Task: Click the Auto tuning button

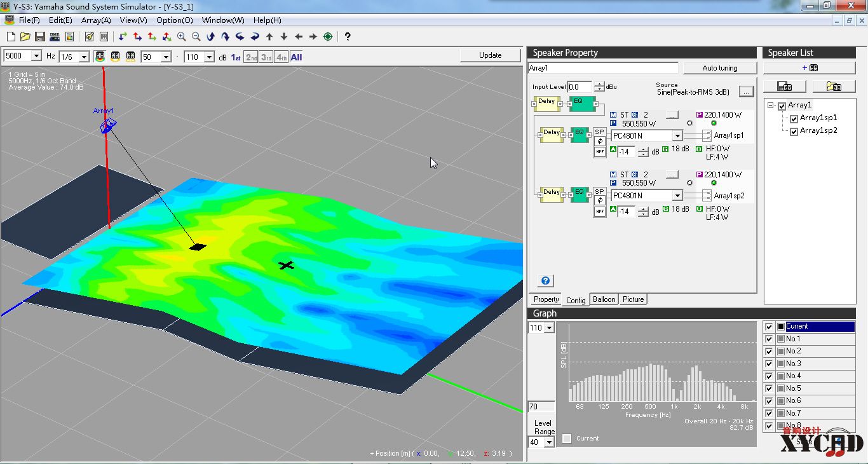Action: 720,68
